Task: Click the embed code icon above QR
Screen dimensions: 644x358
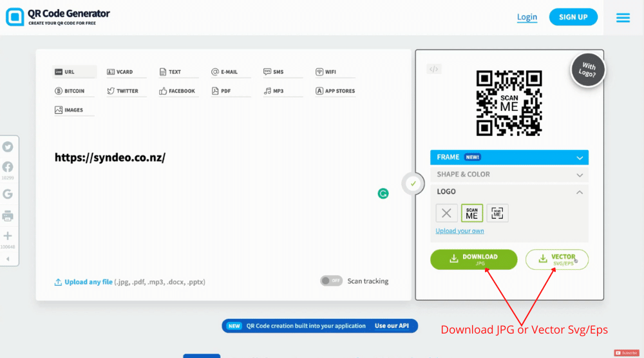Action: point(433,69)
